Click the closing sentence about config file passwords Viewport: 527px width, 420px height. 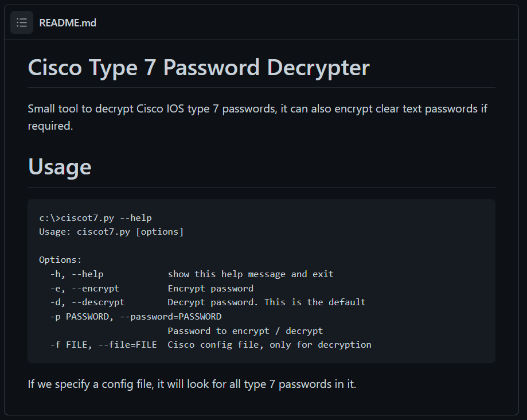coord(192,384)
